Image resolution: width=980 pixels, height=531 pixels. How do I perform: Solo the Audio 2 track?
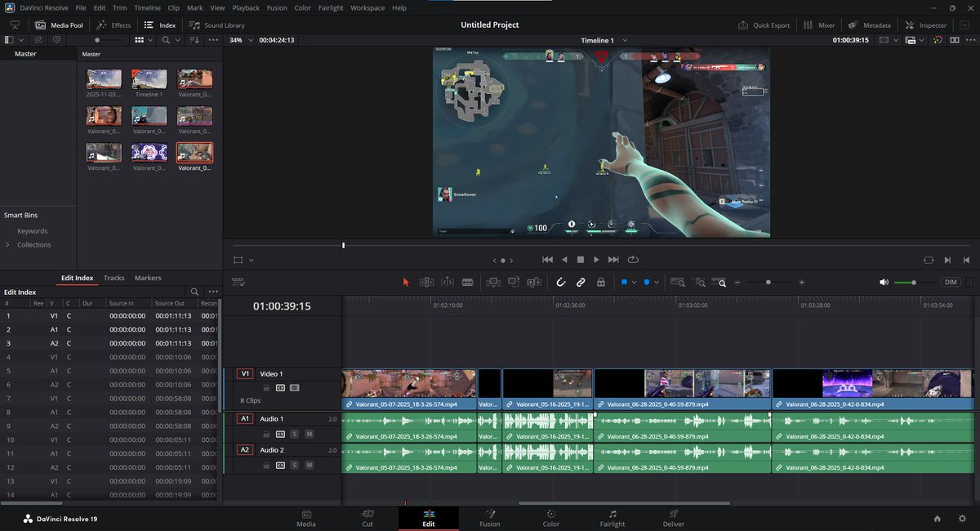[295, 465]
